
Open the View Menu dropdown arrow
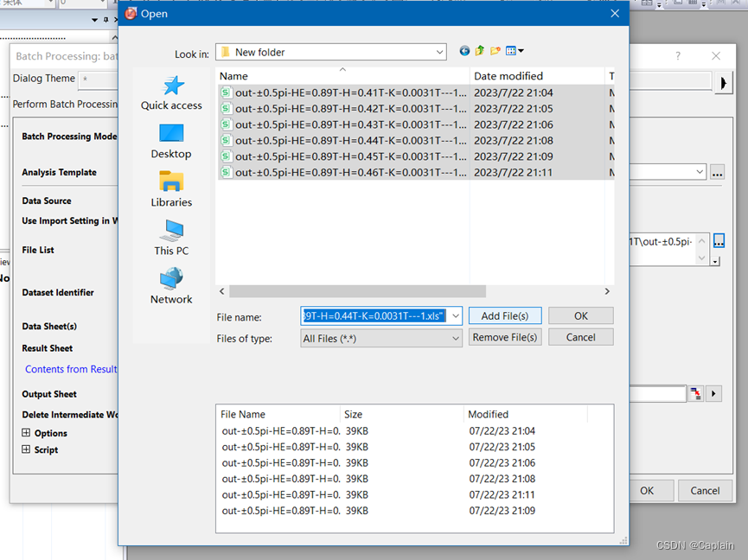pyautogui.click(x=521, y=50)
